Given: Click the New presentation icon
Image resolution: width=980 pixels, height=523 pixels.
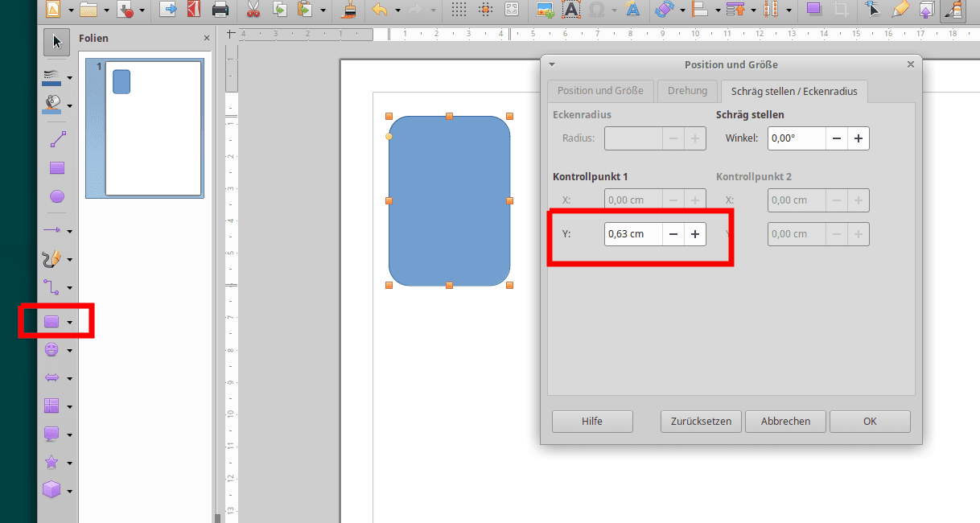Looking at the screenshot, I should (52, 10).
